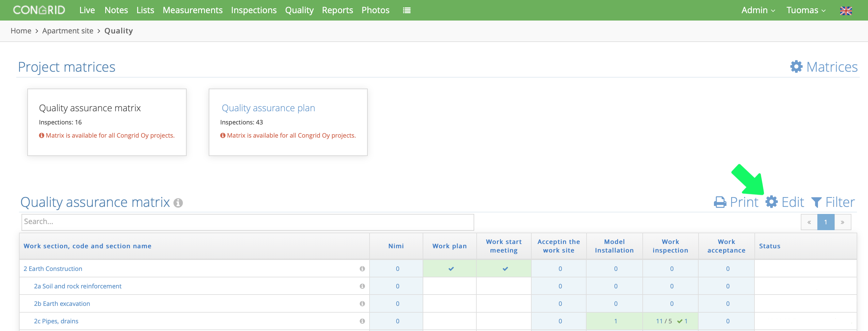The width and height of the screenshot is (868, 331).
Task: Click Model Installation value 1 for 2c Pipes, drains
Action: (x=615, y=321)
